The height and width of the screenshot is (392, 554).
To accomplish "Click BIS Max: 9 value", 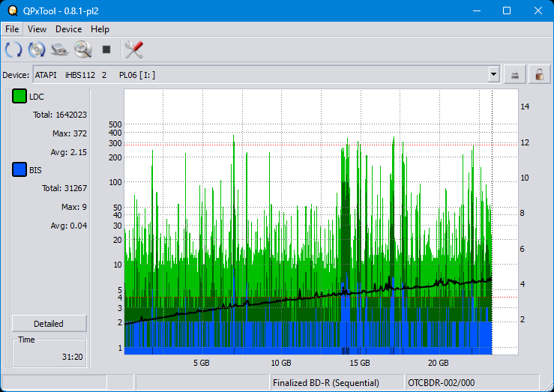I will pos(74,207).
